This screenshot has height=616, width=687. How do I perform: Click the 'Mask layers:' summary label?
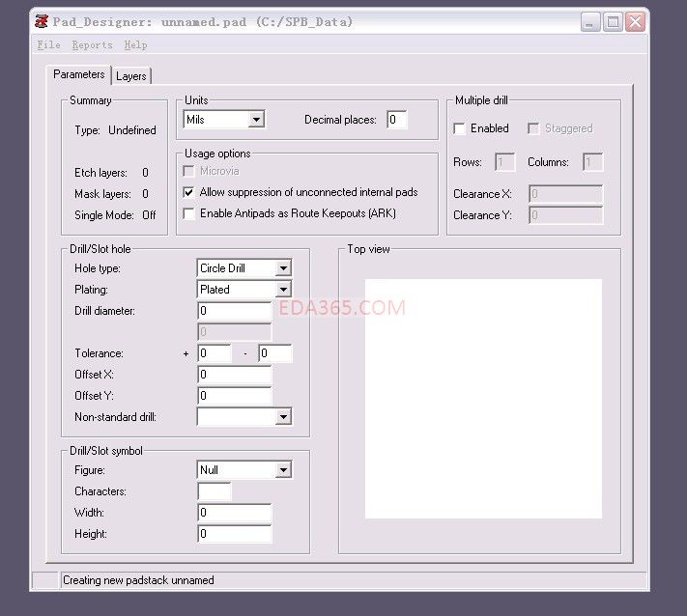[102, 194]
